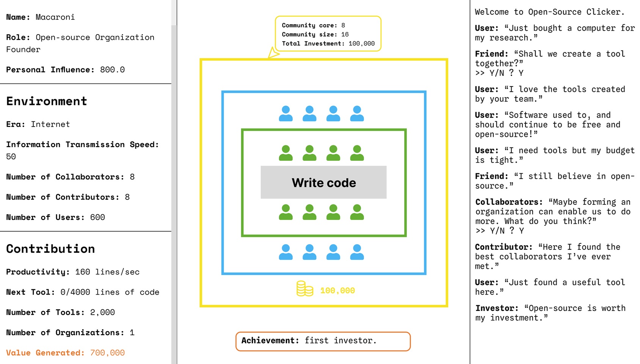Click the Total Investment: 100,000 line
640x364 pixels.
pyautogui.click(x=328, y=44)
